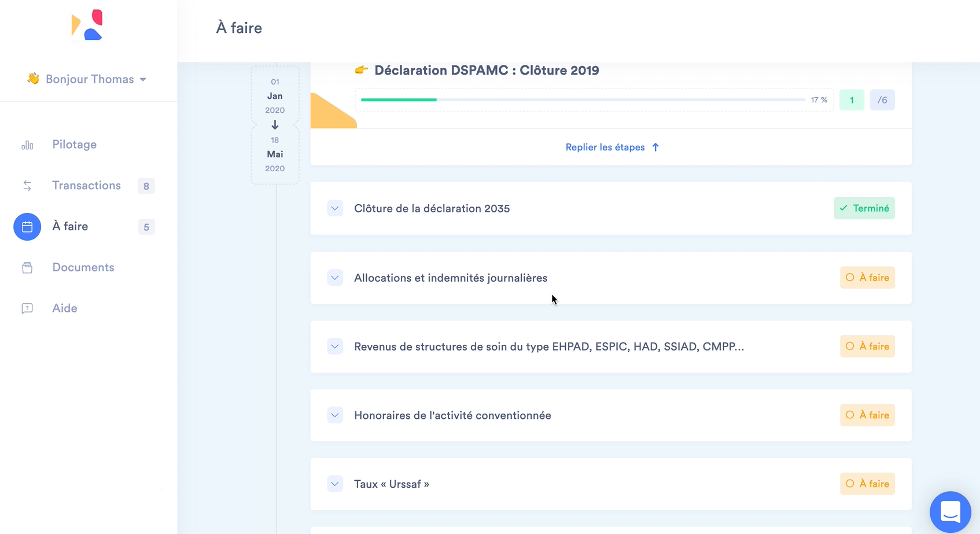Expand the Clôture de la déclaration 2035 step
Screen dimensions: 980x534
tap(335, 208)
